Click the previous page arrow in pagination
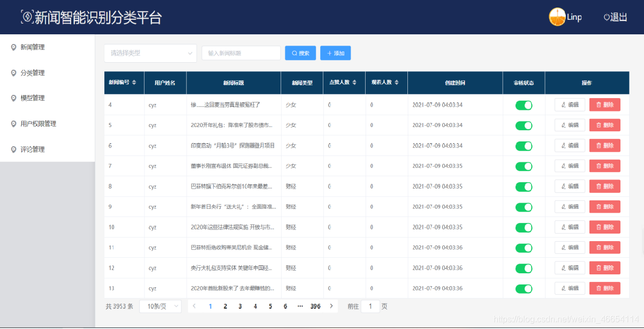This screenshot has width=644, height=329. pyautogui.click(x=194, y=306)
